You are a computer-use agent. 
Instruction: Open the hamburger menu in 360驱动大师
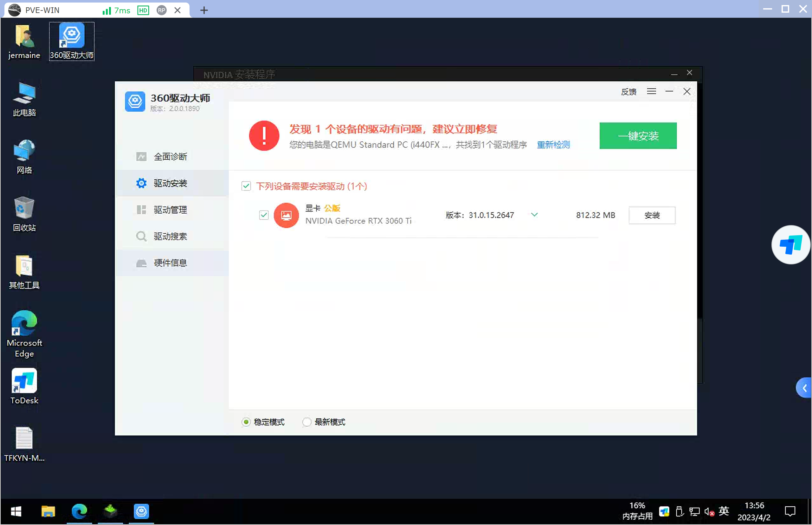651,91
